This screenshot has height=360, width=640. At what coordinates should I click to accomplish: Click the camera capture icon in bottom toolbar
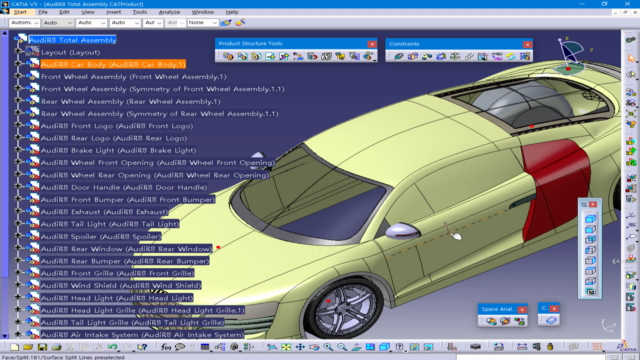coord(475,347)
